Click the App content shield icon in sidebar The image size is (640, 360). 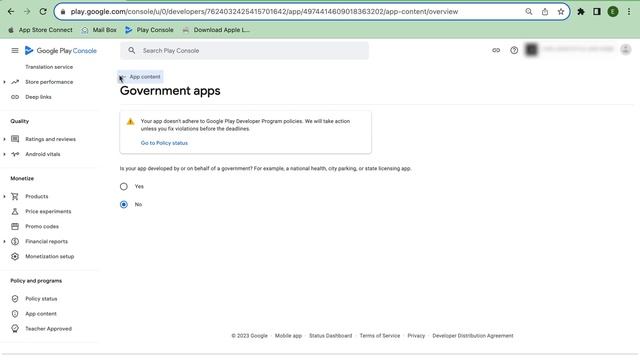click(15, 314)
